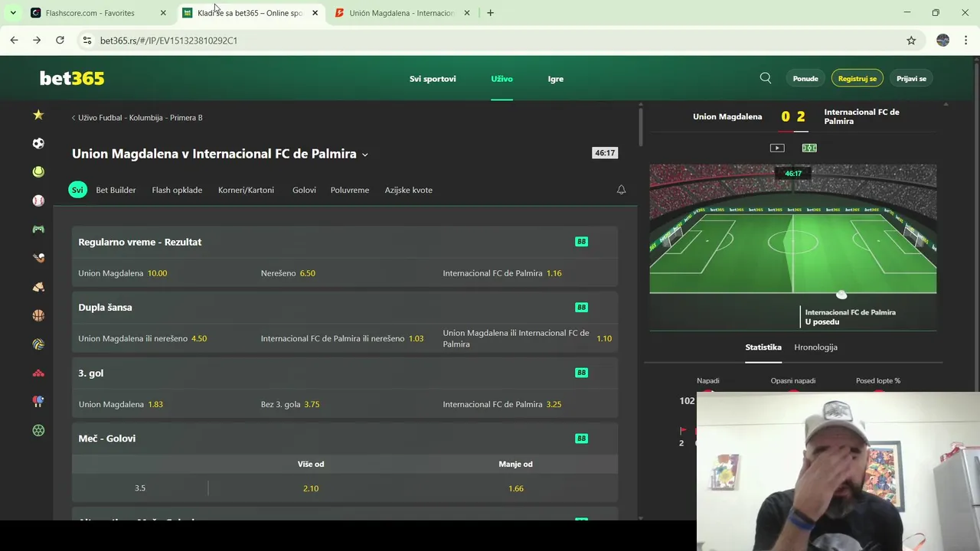Expand the match selector dropdown arrow
This screenshot has width=980, height=551.
tap(364, 155)
